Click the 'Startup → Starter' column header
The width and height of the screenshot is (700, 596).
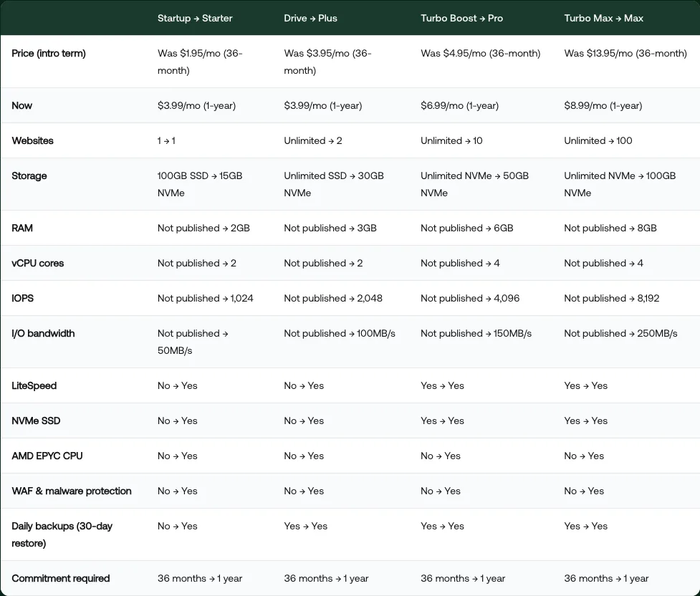[195, 19]
